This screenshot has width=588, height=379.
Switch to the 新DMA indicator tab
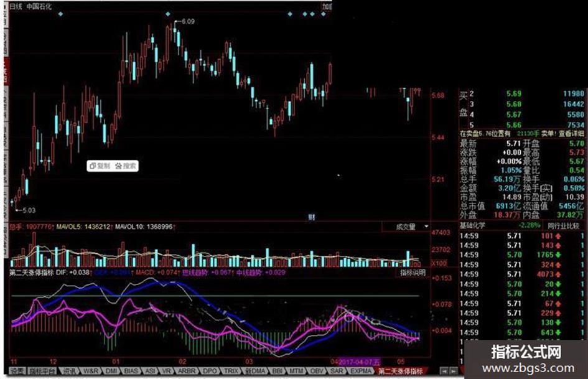pos(255,371)
